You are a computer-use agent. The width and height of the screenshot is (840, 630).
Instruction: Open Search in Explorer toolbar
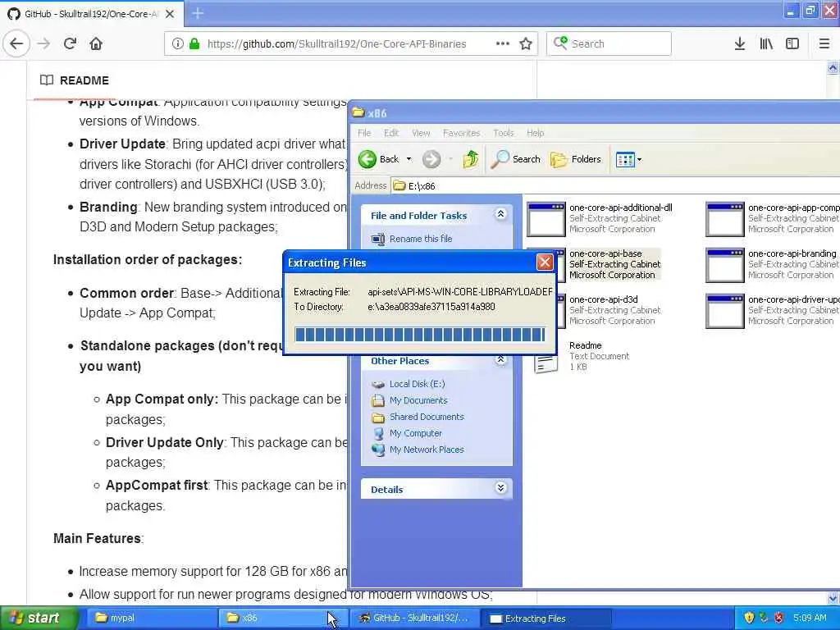(x=516, y=159)
